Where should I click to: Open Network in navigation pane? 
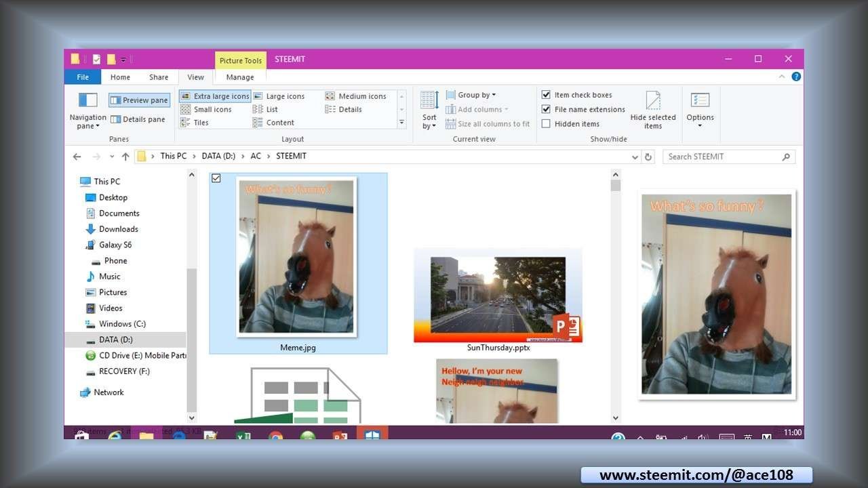point(102,392)
